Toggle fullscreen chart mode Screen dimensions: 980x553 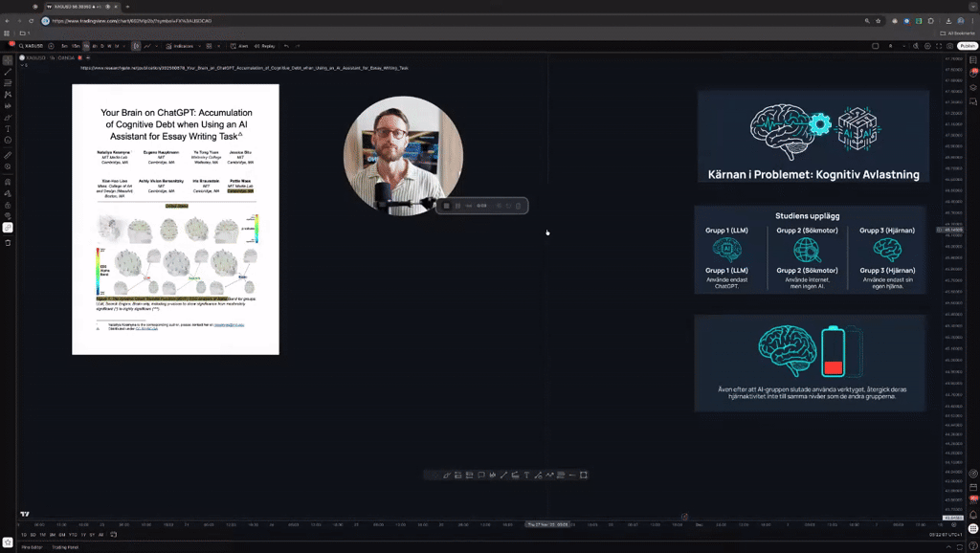tap(938, 46)
